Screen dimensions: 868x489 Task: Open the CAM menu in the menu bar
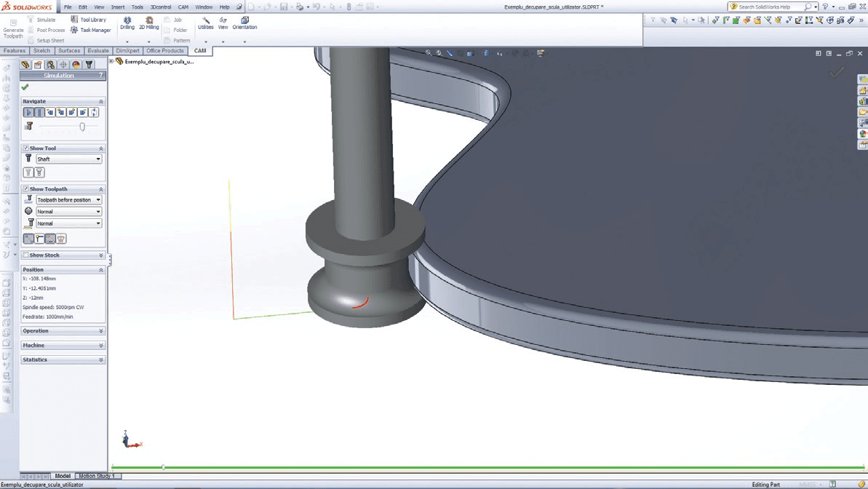(x=183, y=7)
